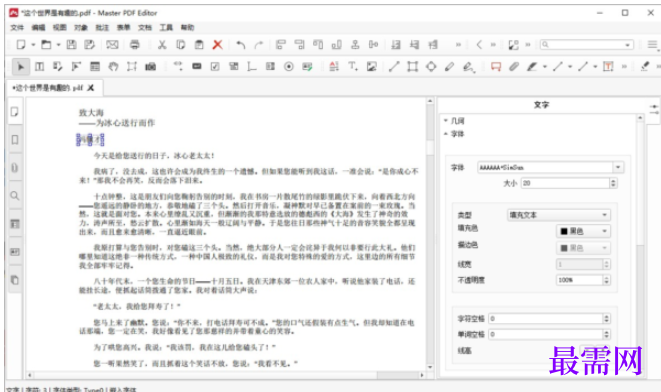Attach a file with the paperclip icon
This screenshot has width=661, height=392.
pyautogui.click(x=514, y=67)
